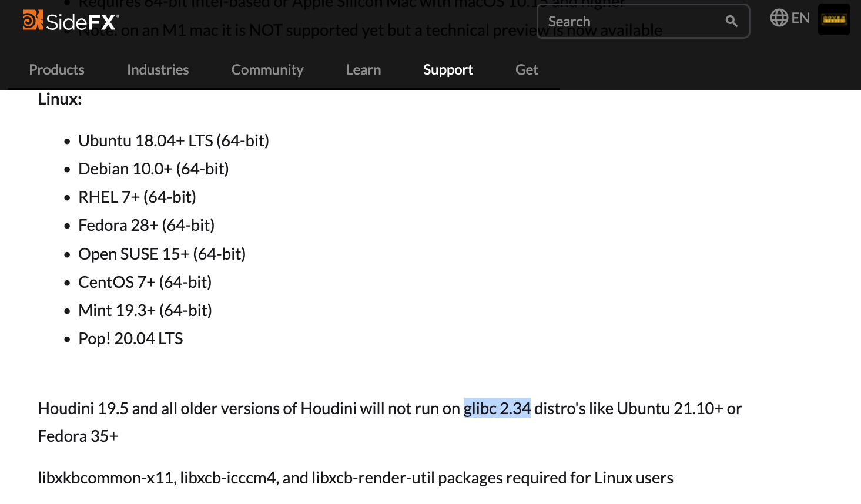The height and width of the screenshot is (504, 861).
Task: Click 'libxkbcommon-x11' package requirement text
Action: pyautogui.click(x=106, y=478)
